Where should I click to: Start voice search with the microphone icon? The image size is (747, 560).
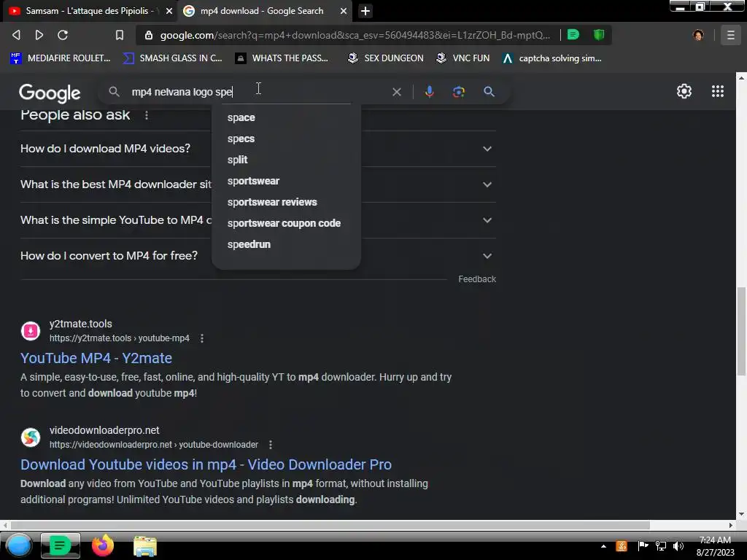[x=429, y=91]
